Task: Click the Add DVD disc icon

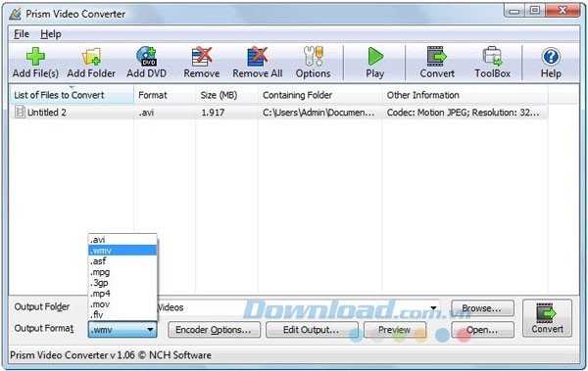Action: (x=146, y=56)
